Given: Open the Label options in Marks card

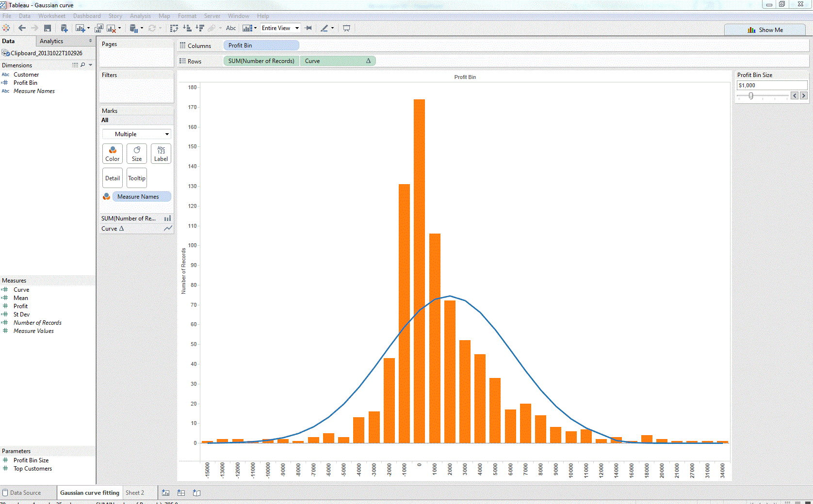Looking at the screenshot, I should [161, 154].
